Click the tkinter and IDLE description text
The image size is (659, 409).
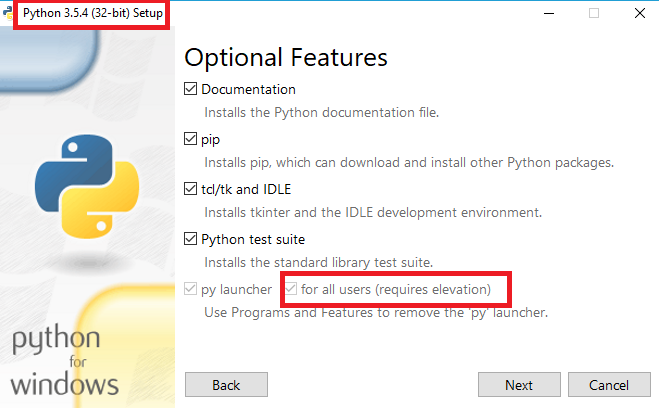[x=373, y=212]
